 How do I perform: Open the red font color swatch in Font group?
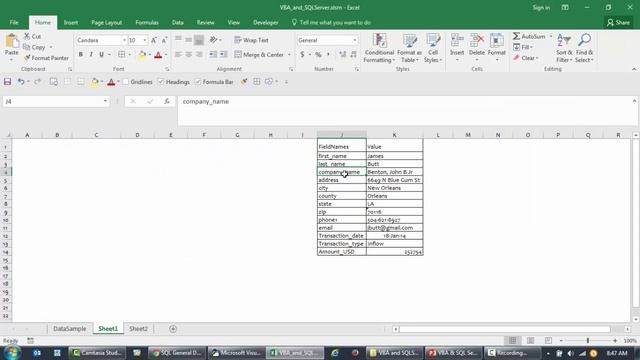click(158, 54)
